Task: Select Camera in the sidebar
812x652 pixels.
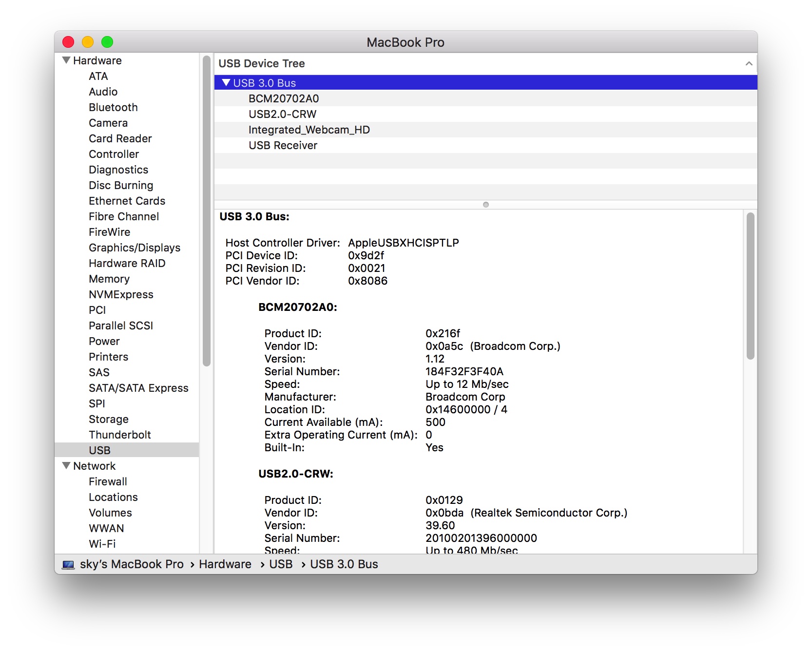Action: tap(108, 123)
